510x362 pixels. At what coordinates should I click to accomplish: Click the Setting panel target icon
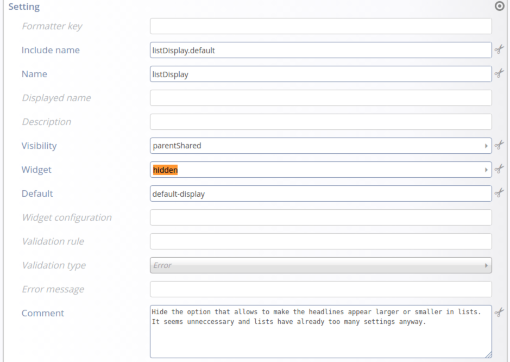pos(499,6)
